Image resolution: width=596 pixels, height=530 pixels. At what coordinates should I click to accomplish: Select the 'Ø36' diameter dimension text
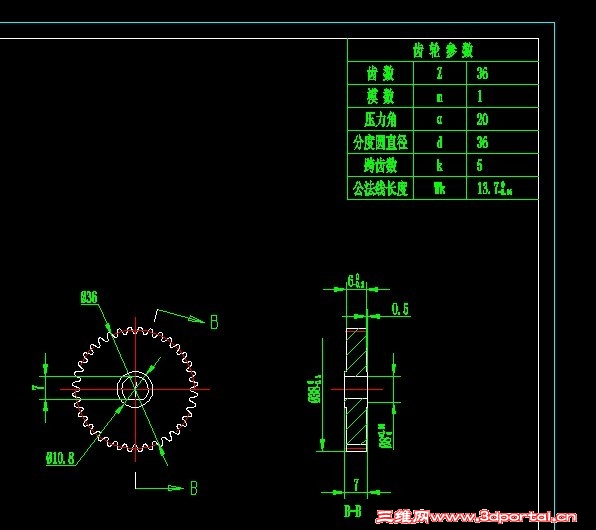(x=89, y=297)
